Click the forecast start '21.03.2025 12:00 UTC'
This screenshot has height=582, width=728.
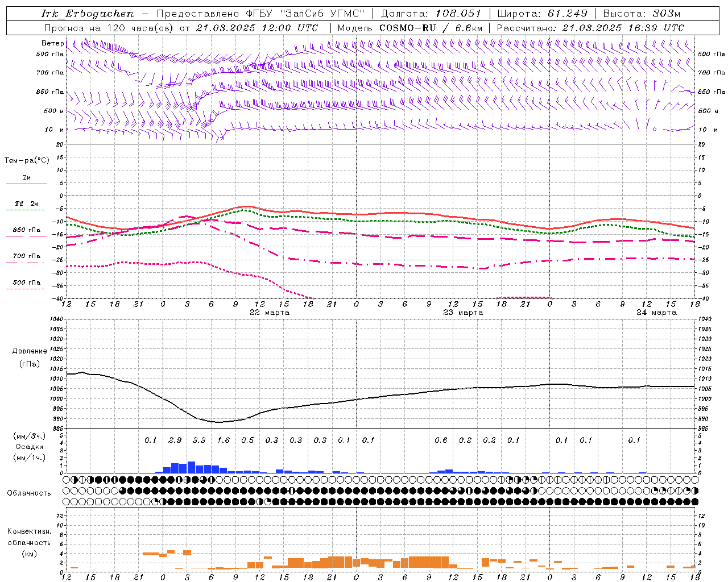257,28
